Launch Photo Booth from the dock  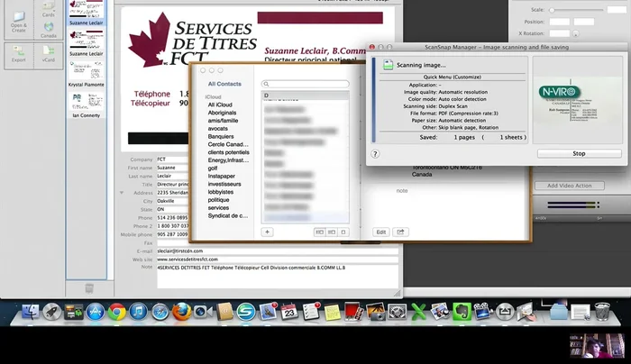click(353, 312)
